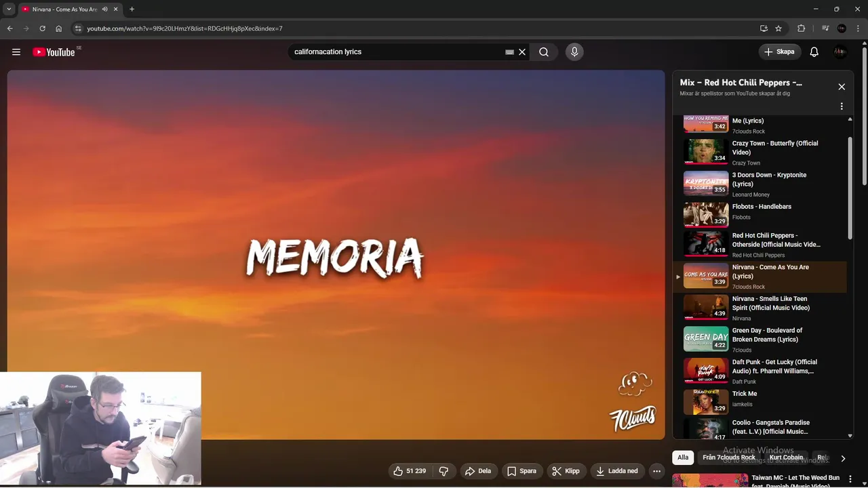This screenshot has width=868, height=488.
Task: Click the search field with californacation lyrics
Action: [x=397, y=52]
